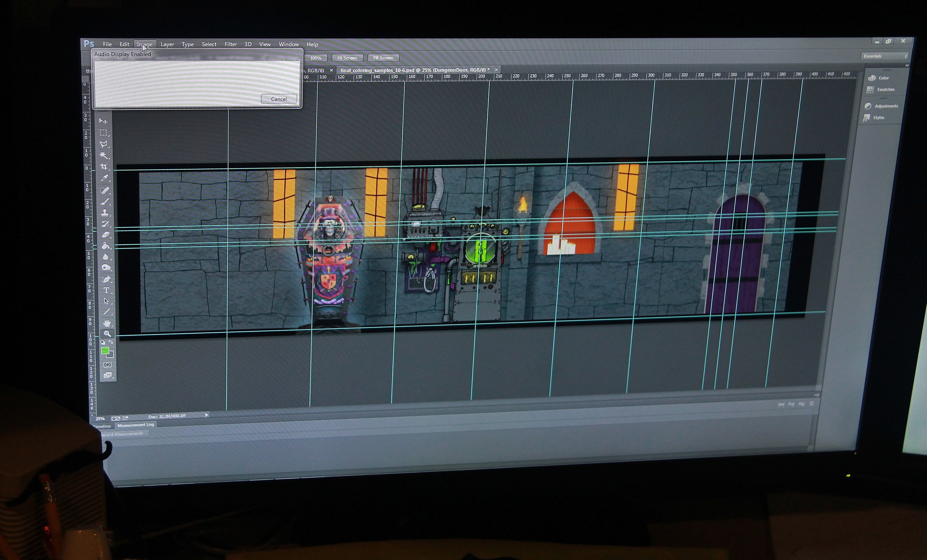Swap foreground and background colors
This screenshot has height=560, width=927.
(x=111, y=342)
